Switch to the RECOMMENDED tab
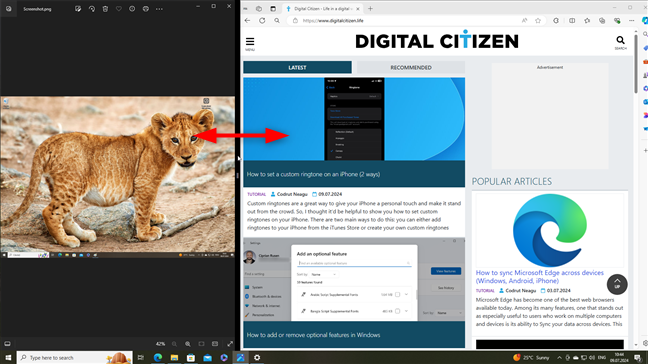This screenshot has height=364, width=648. [411, 67]
